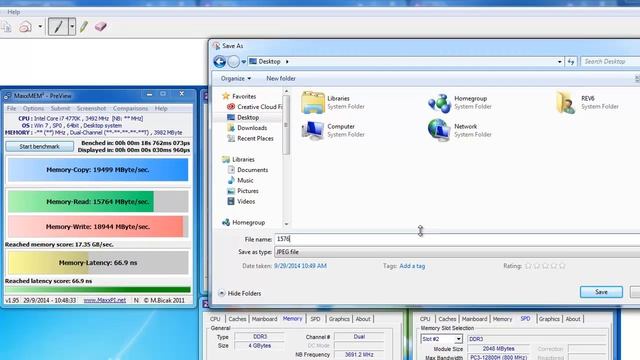Open the Screenshot menu in MaxxMEM

click(x=91, y=109)
